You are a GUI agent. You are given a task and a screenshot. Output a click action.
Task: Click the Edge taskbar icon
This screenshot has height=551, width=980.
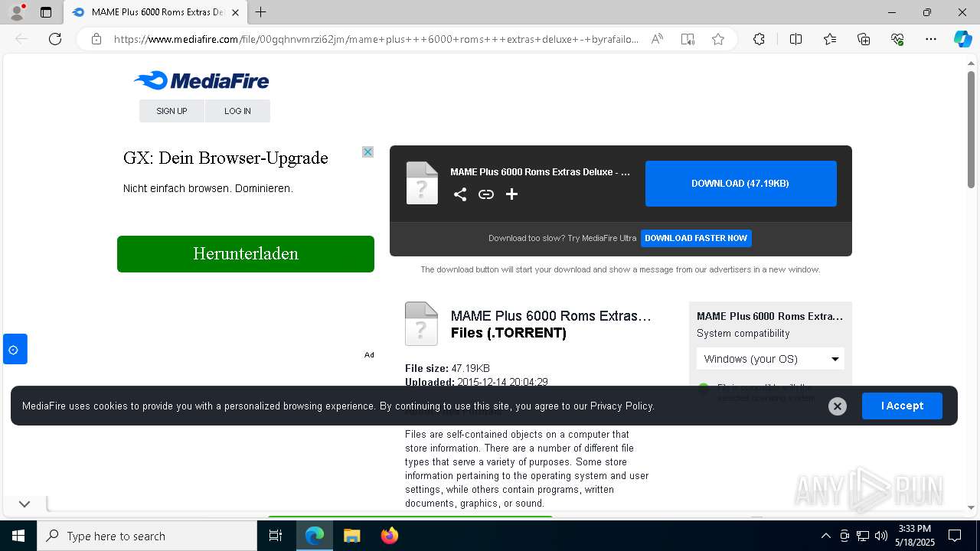point(315,536)
